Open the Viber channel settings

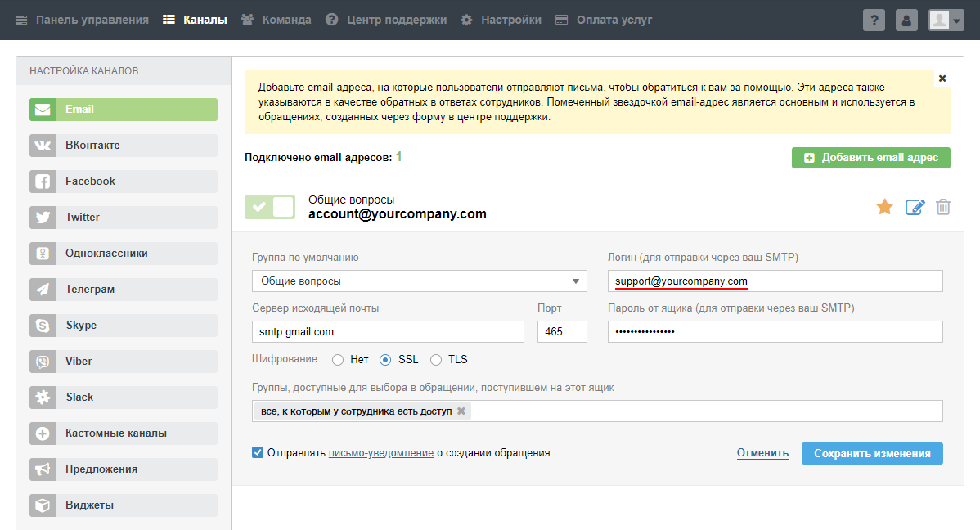124,362
